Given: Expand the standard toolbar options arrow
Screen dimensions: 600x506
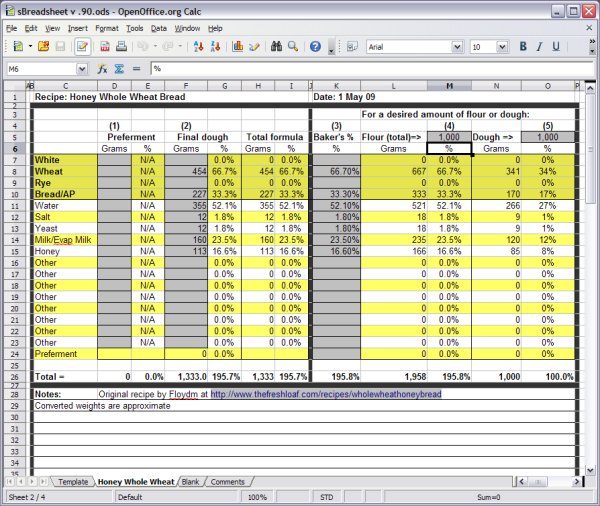Looking at the screenshot, I should [331, 47].
